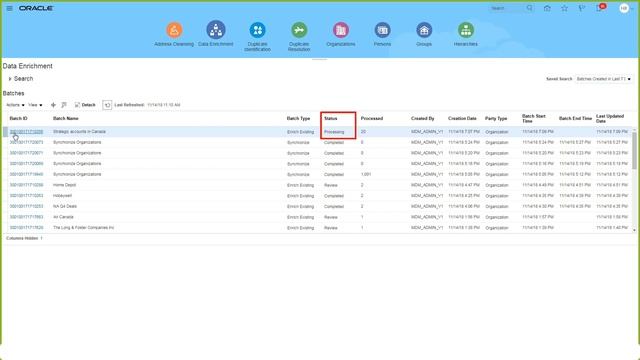This screenshot has width=640, height=360.
Task: Open the Actions menu
Action: click(x=15, y=105)
